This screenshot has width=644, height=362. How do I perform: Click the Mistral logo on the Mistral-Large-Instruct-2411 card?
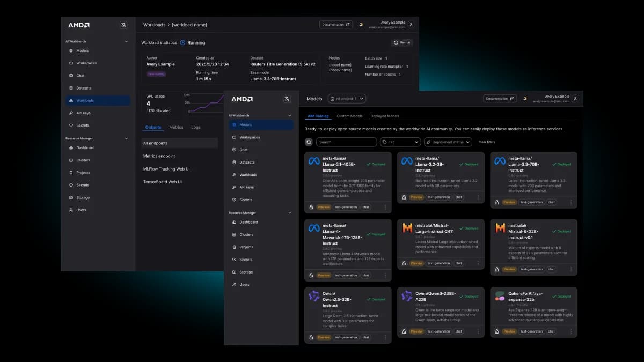pyautogui.click(x=407, y=228)
